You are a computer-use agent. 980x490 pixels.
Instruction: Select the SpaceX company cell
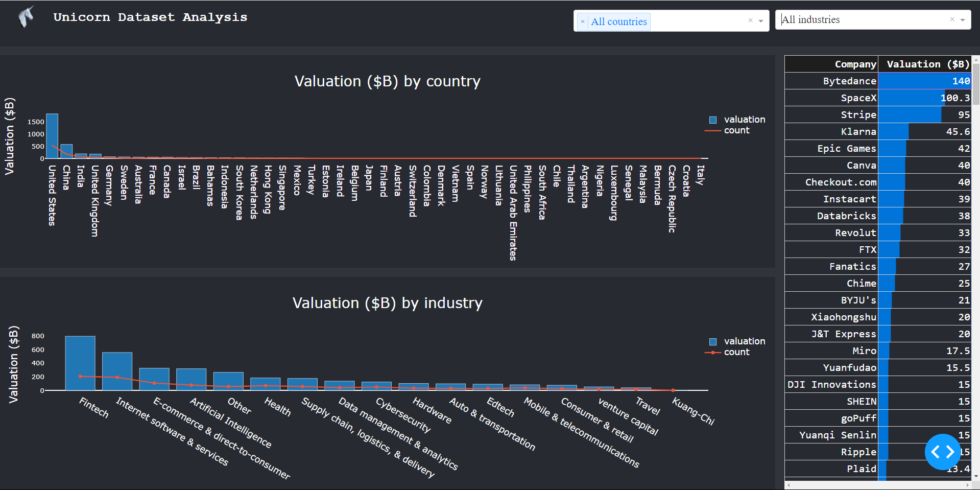831,98
